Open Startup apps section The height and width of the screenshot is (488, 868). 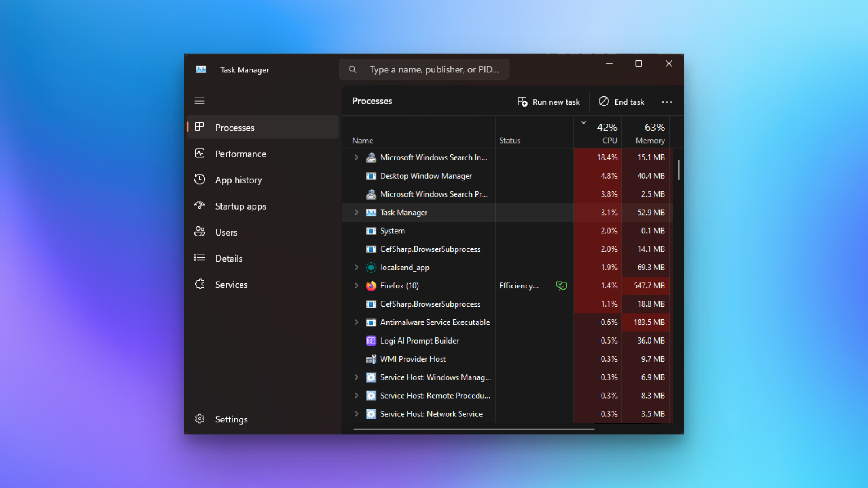click(x=240, y=206)
